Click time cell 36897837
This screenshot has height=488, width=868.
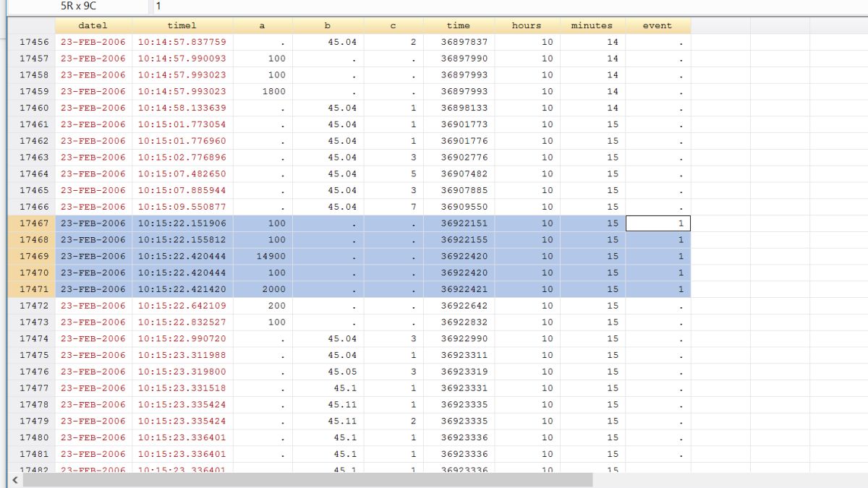pyautogui.click(x=458, y=42)
